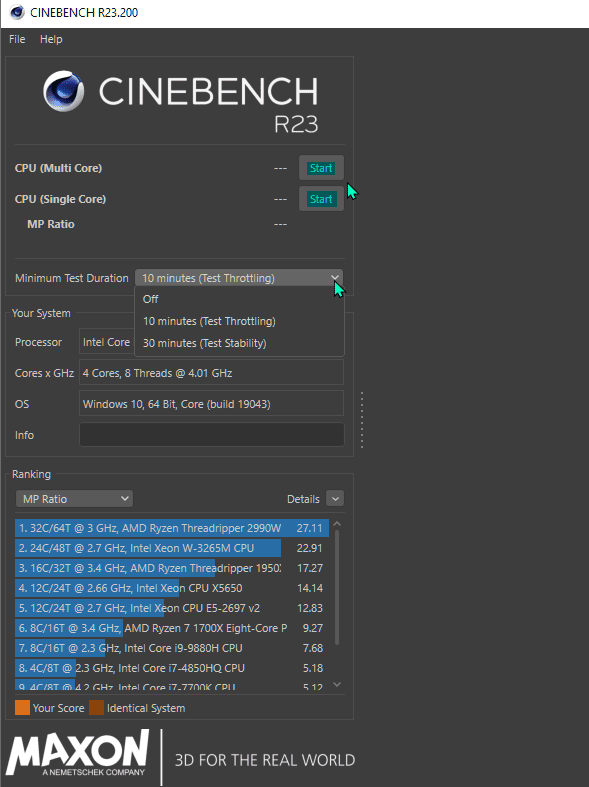Start the CPU Single Core test
Screen dimensions: 589x787
click(x=321, y=199)
